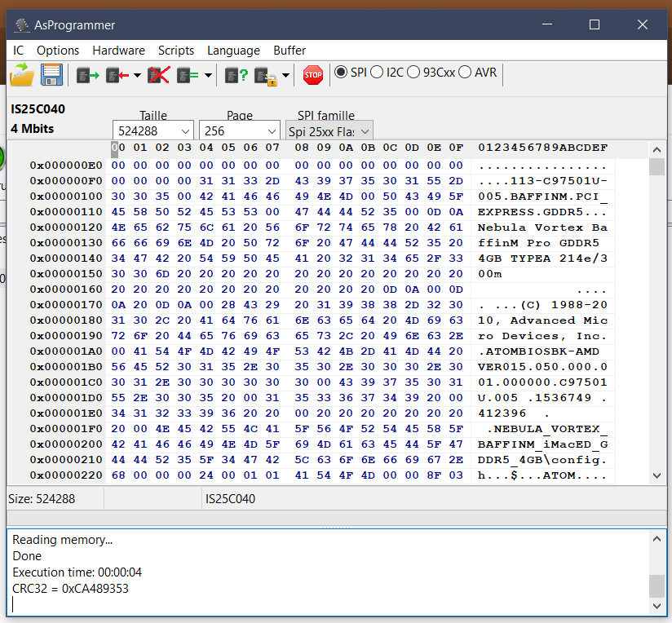Save buffer with floppy disk icon
The width and height of the screenshot is (672, 623).
click(52, 75)
